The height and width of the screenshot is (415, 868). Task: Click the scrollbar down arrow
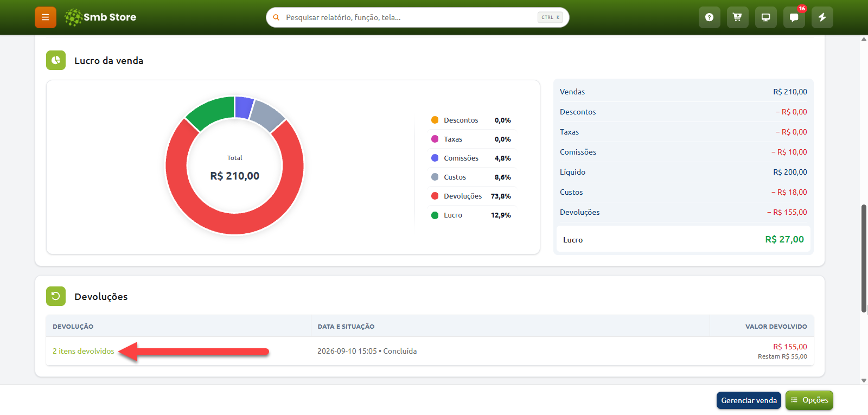[x=864, y=380]
